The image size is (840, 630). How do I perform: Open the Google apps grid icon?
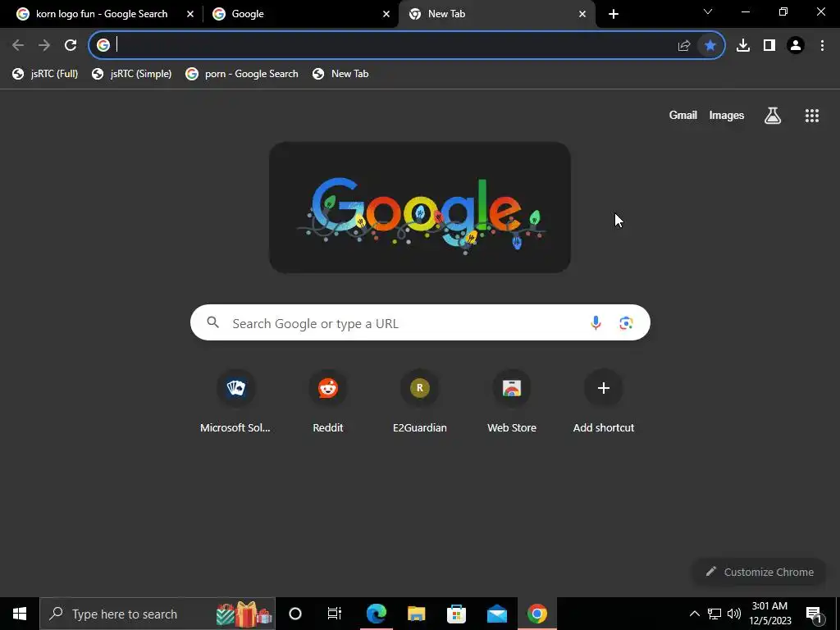point(811,115)
